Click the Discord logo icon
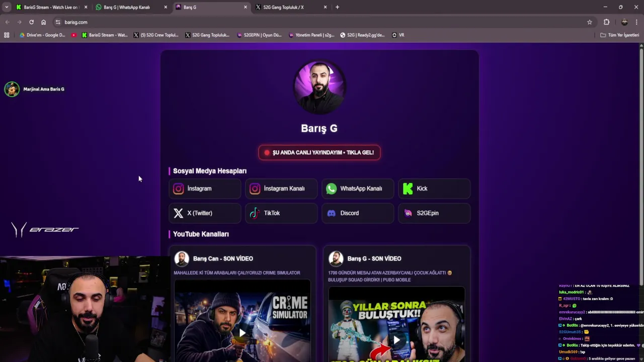The width and height of the screenshot is (644, 362). click(x=331, y=213)
